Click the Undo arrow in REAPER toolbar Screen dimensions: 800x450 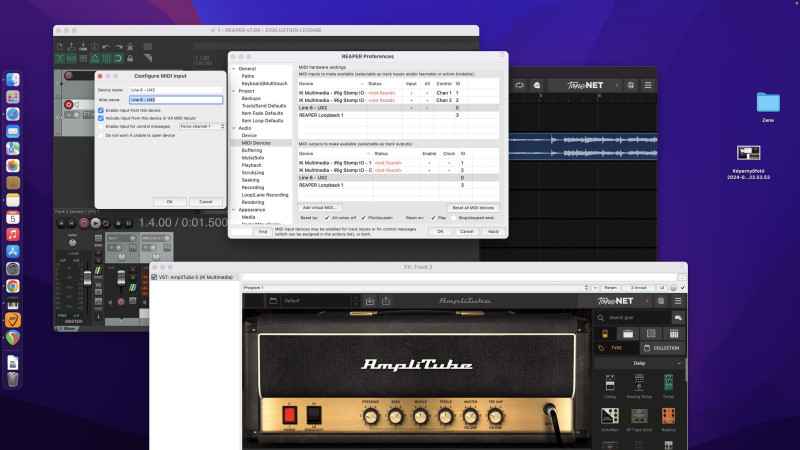(106, 47)
